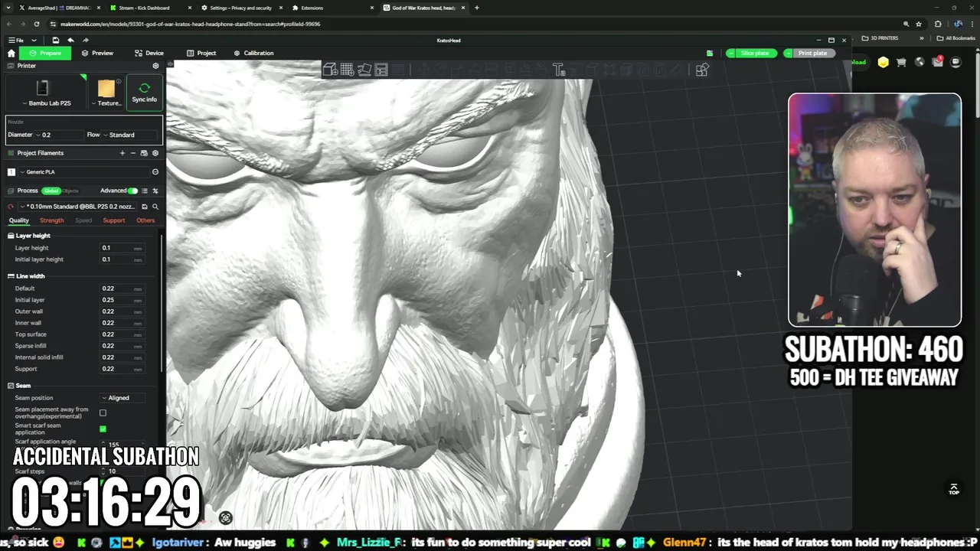
Task: Open the Support settings tab
Action: 114,220
